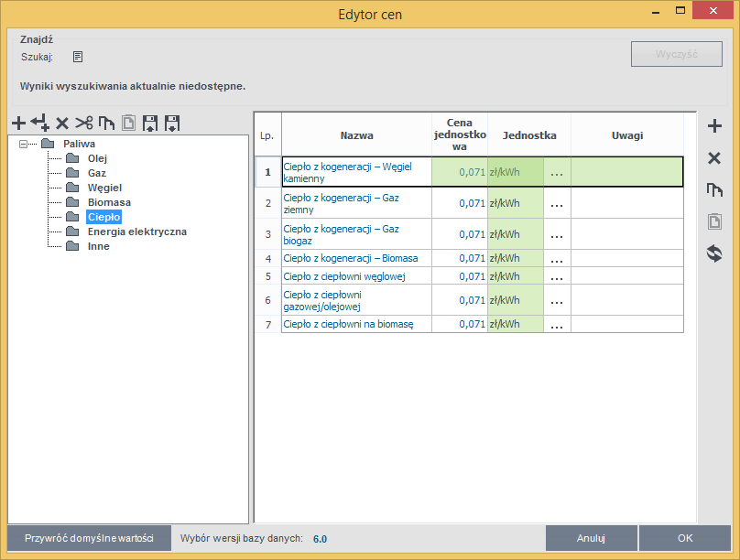Open the Węgiel fuel folder
This screenshot has height=560, width=740.
(x=104, y=188)
